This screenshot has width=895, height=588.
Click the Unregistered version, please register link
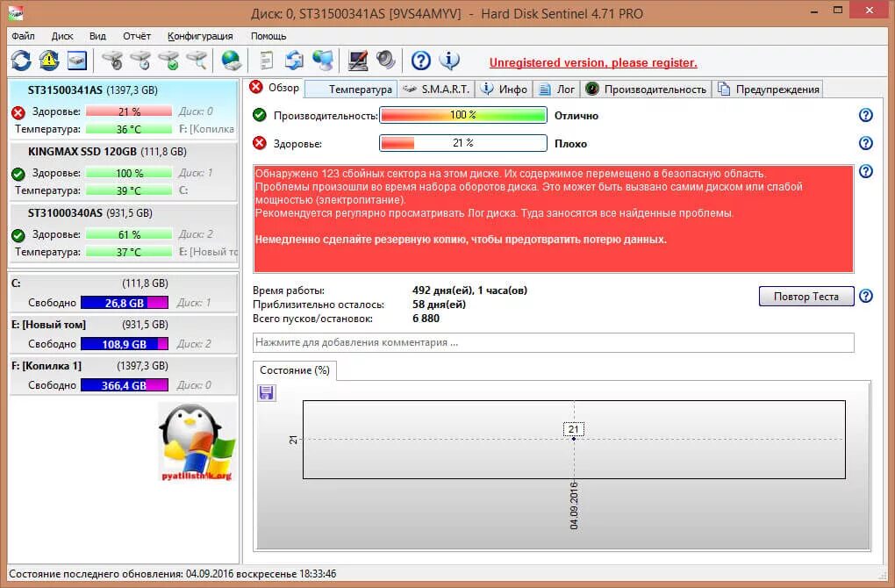coord(593,63)
